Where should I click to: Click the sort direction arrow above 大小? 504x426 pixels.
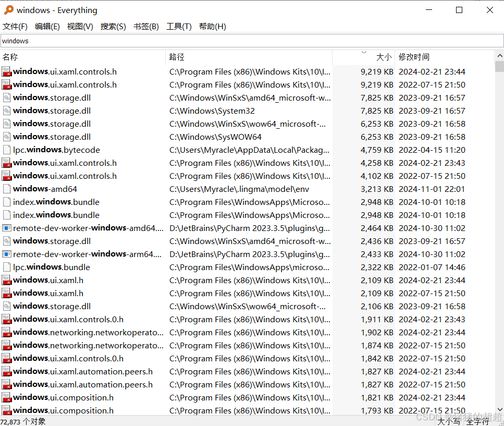(x=364, y=52)
